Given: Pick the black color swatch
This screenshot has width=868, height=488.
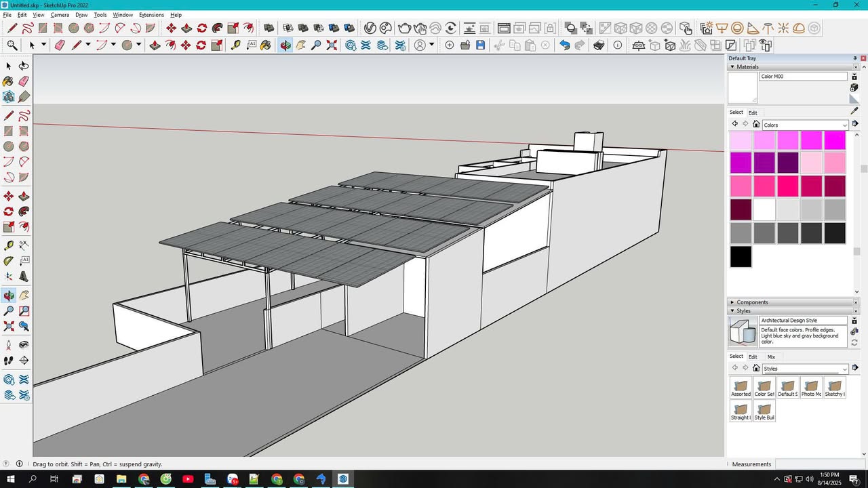Looking at the screenshot, I should pos(741,256).
